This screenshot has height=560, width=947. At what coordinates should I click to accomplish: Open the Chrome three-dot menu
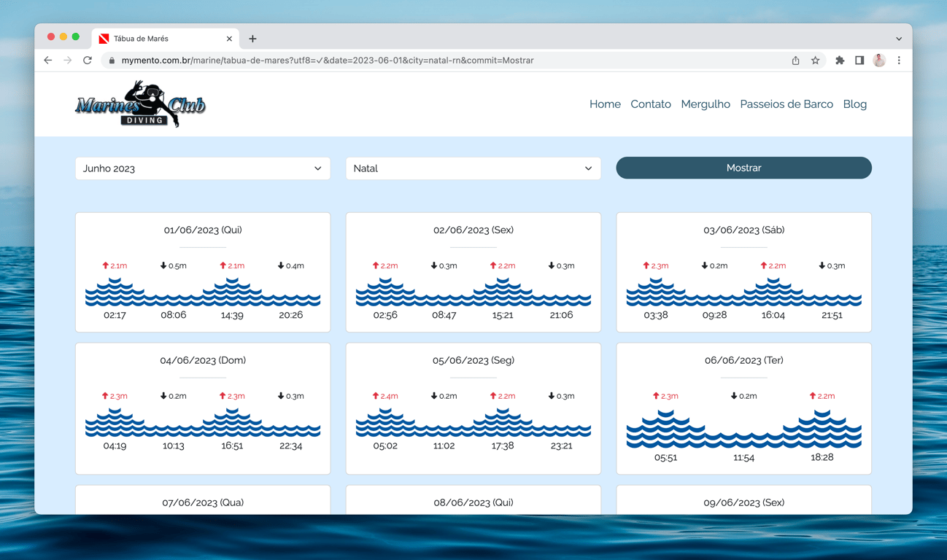click(899, 61)
